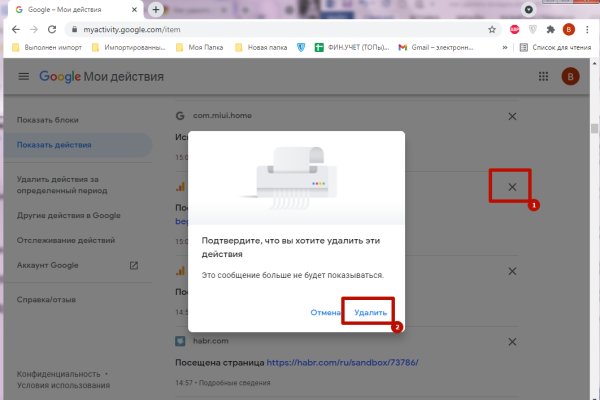Open a new browser tab
Viewport: 600px width, 400px height.
[x=156, y=9]
